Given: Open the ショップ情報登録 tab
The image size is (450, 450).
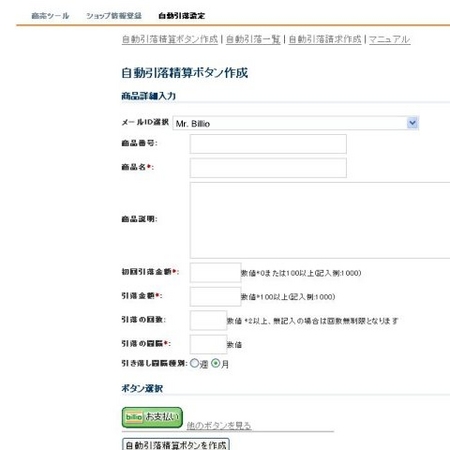Looking at the screenshot, I should coord(114,16).
